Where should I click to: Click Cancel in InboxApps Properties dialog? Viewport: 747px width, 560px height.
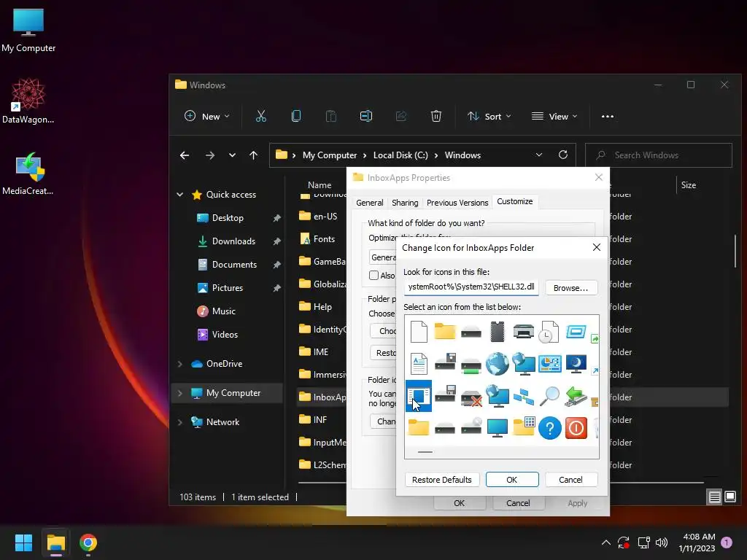[518, 503]
